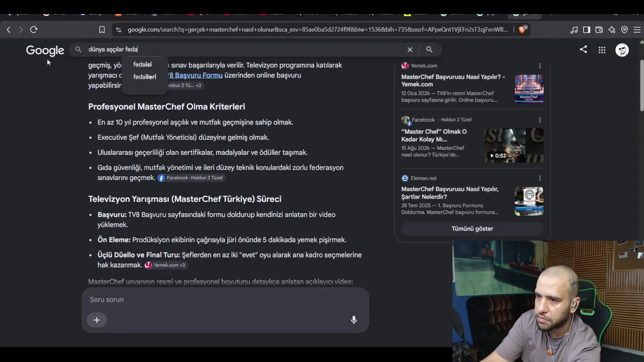Click the browser address bar URL
The width and height of the screenshot is (644, 362).
tap(318, 30)
